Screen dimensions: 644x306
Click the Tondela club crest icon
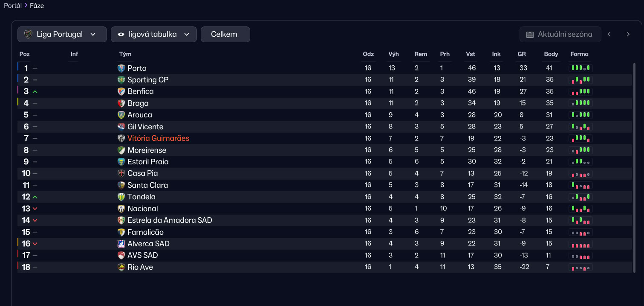(121, 197)
